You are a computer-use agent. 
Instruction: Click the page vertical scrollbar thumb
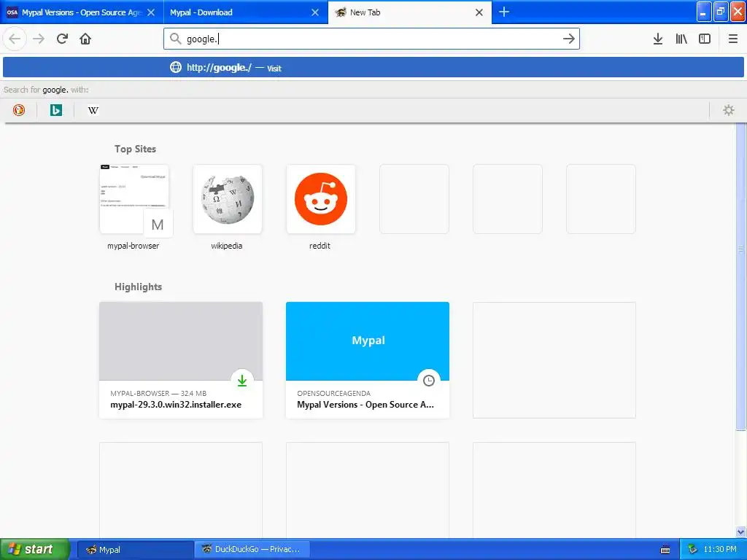point(741,276)
